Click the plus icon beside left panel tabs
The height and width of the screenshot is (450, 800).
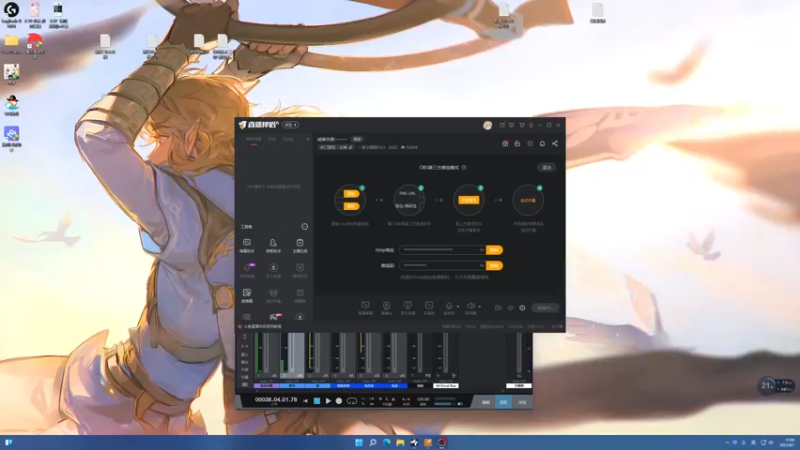pyautogui.click(x=308, y=139)
